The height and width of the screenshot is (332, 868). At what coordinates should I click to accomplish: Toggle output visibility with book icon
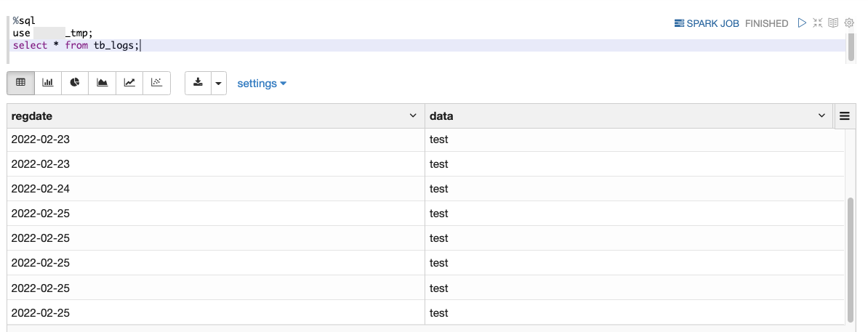coord(833,23)
